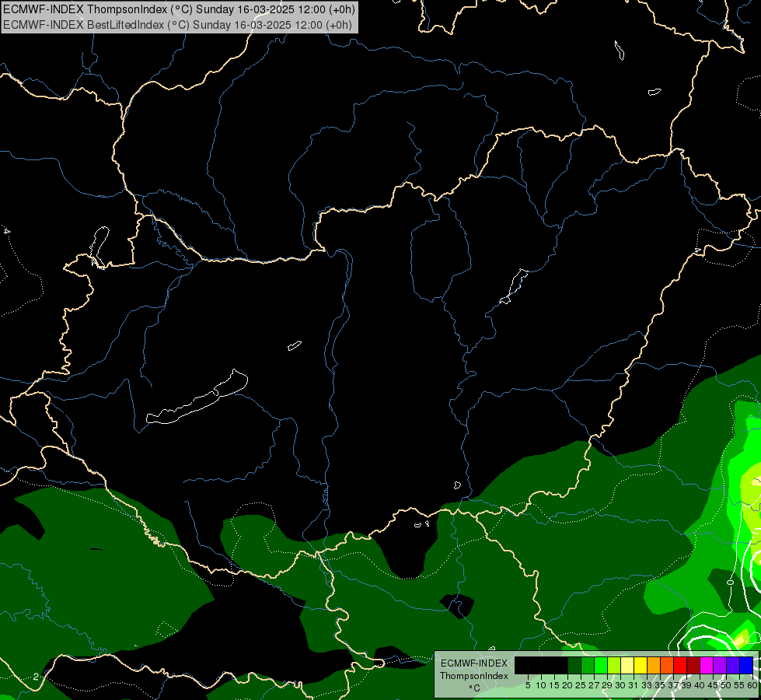Click the legend tick value '50'
The height and width of the screenshot is (700, 761).
click(726, 685)
